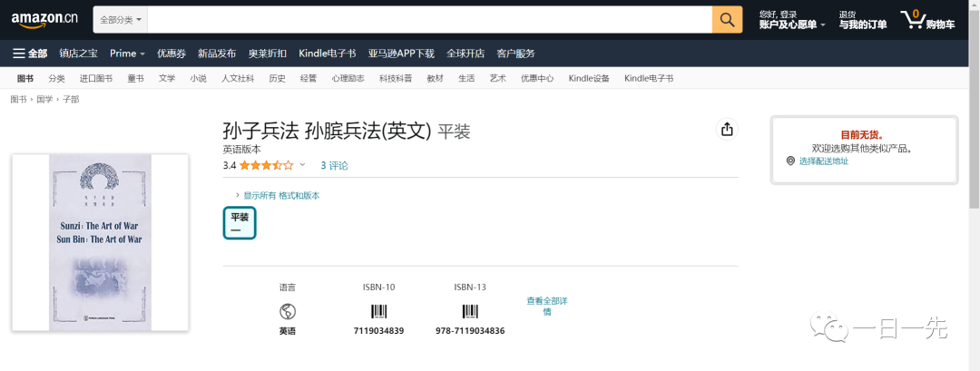Open the star rating breakdown dropdown

302,165
